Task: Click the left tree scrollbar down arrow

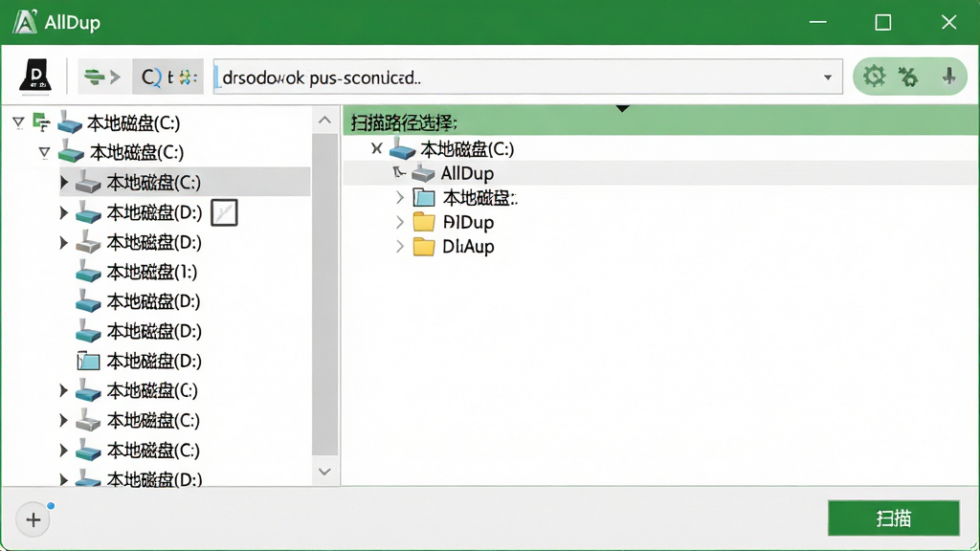Action: 324,472
